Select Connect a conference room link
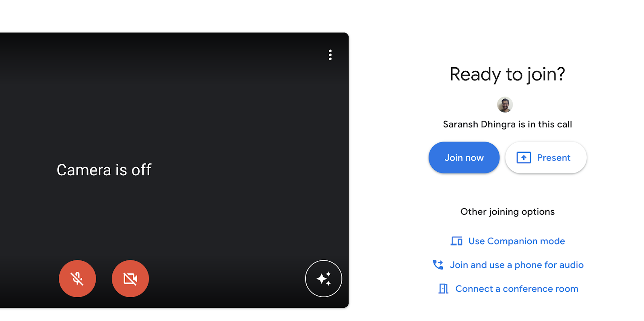This screenshot has width=644, height=321. coord(516,289)
